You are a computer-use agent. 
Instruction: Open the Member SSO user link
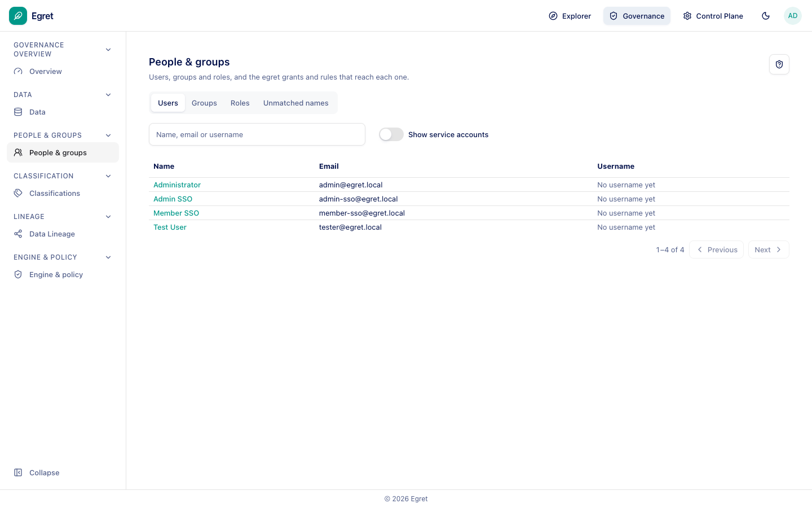click(176, 213)
